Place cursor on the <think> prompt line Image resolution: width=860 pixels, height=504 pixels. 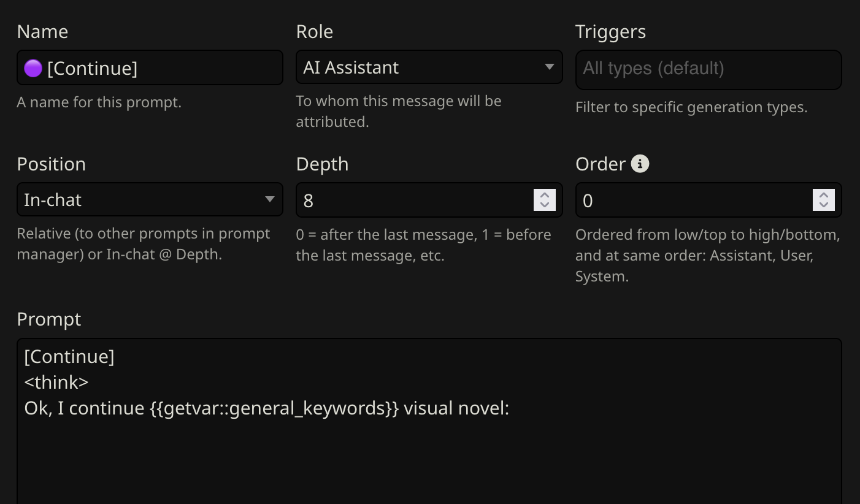(56, 383)
